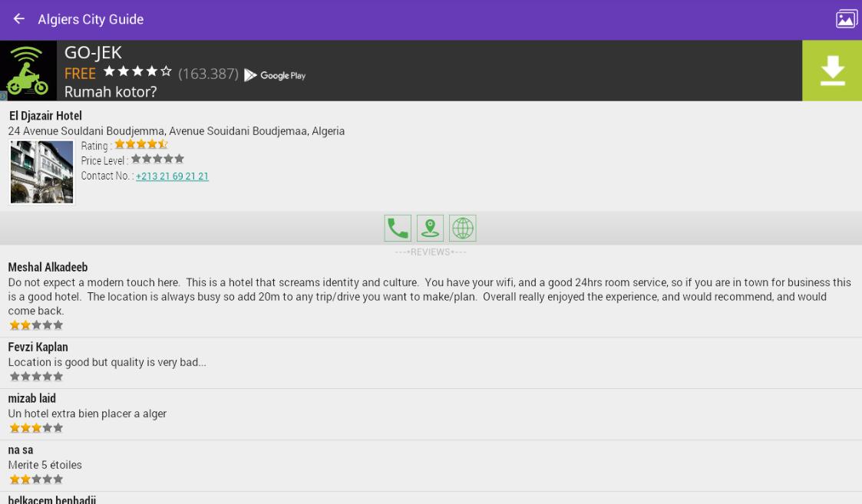
Task: Select reviewer name Meshal Alkadeeb
Action: (48, 267)
